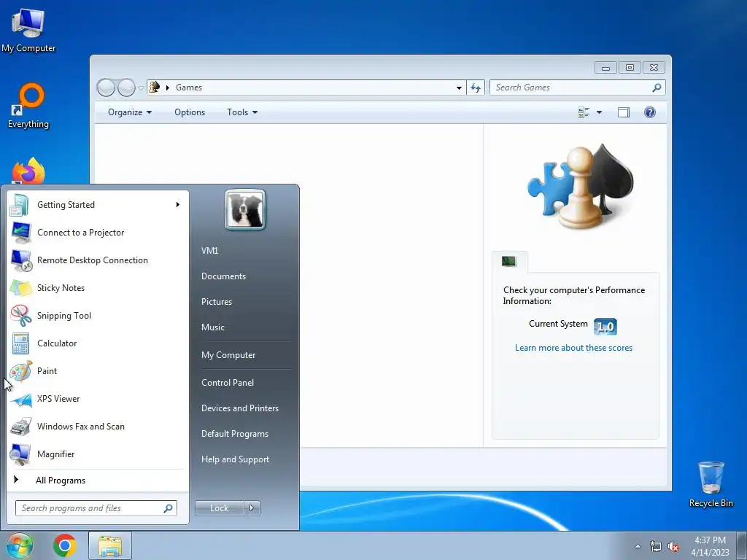The height and width of the screenshot is (560, 747).
Task: Toggle the preview pane in Games window
Action: pyautogui.click(x=624, y=112)
